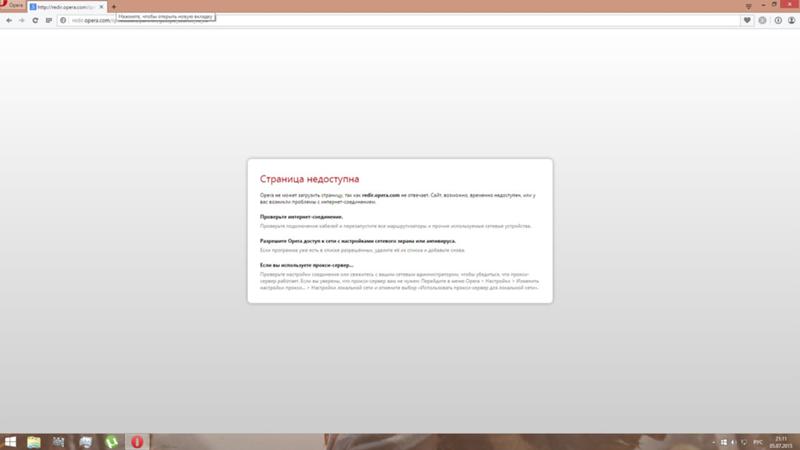Screen dimensions: 800x450
Task: Open the downloads arrow icon
Action: [778, 20]
